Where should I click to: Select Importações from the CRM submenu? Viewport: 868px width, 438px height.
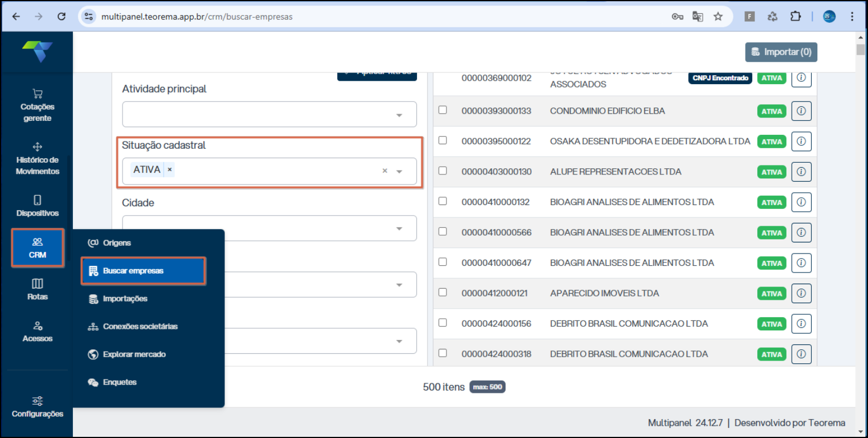pos(125,299)
